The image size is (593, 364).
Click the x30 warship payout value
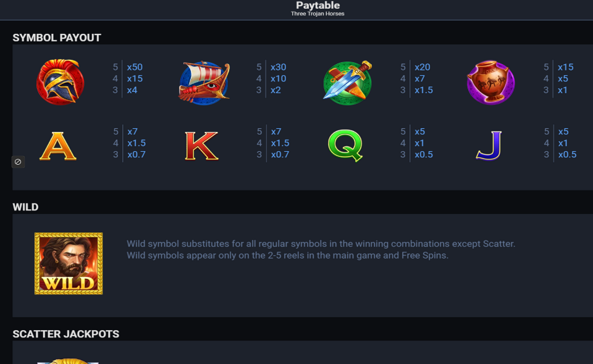(x=278, y=67)
